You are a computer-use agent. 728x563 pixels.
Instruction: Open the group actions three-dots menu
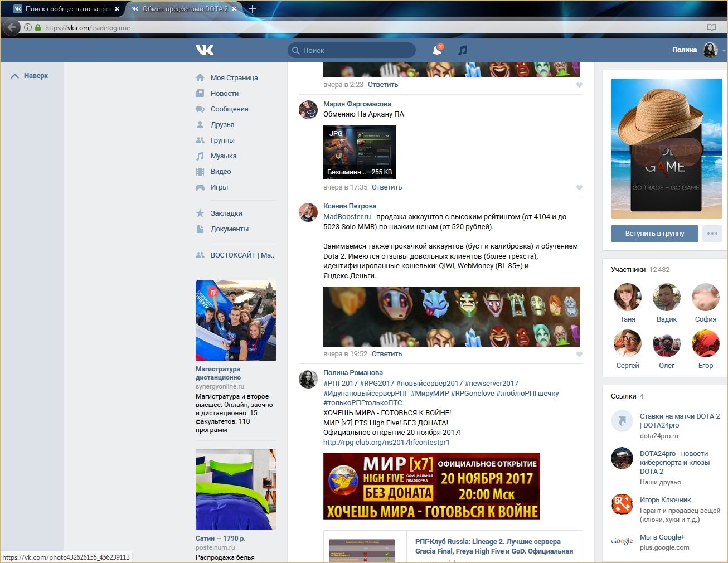pos(712,234)
